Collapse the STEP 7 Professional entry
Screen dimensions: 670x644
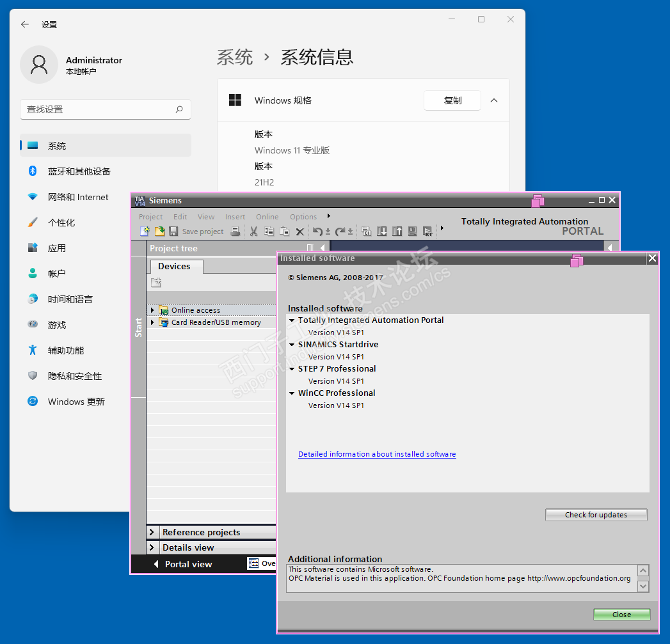(292, 369)
